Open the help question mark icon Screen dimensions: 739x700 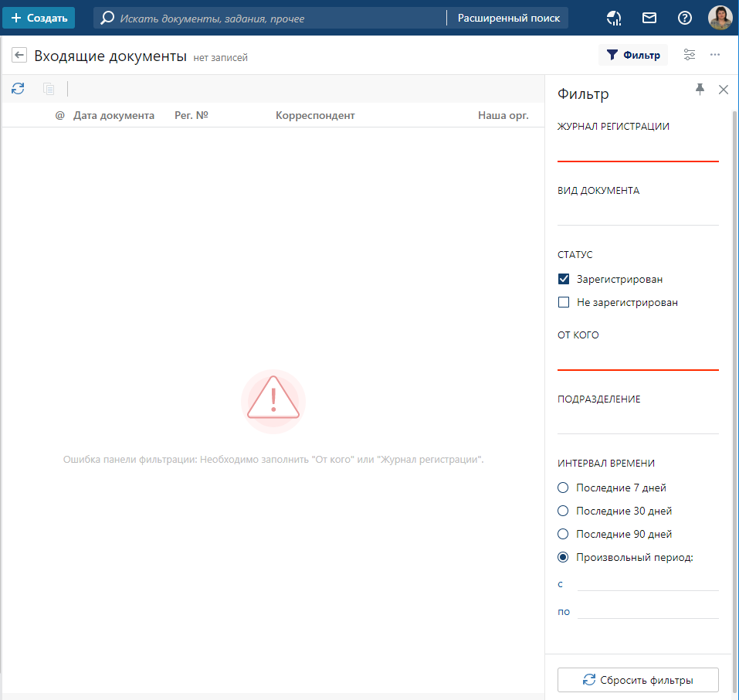pyautogui.click(x=684, y=18)
